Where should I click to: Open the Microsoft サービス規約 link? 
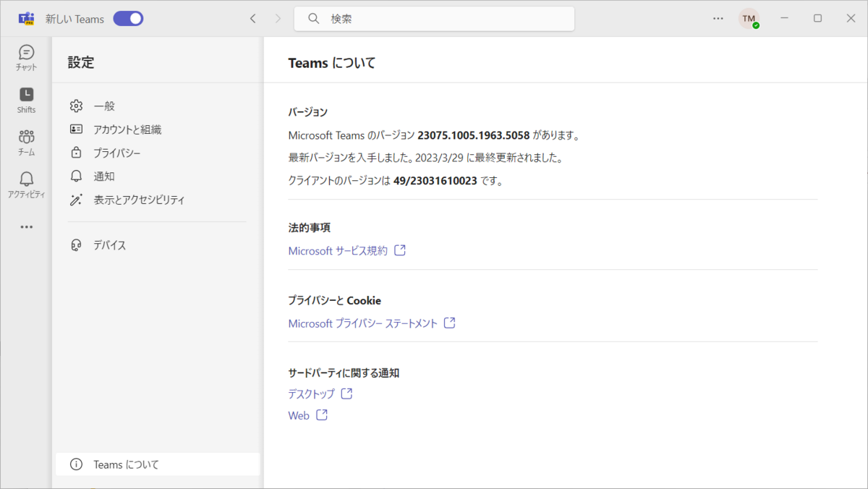(x=338, y=251)
